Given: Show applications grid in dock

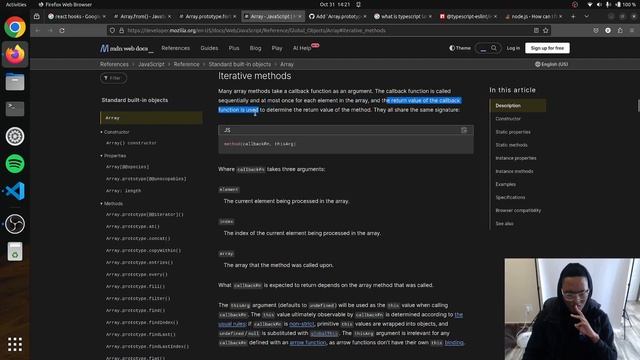Looking at the screenshot, I should tap(15, 344).
